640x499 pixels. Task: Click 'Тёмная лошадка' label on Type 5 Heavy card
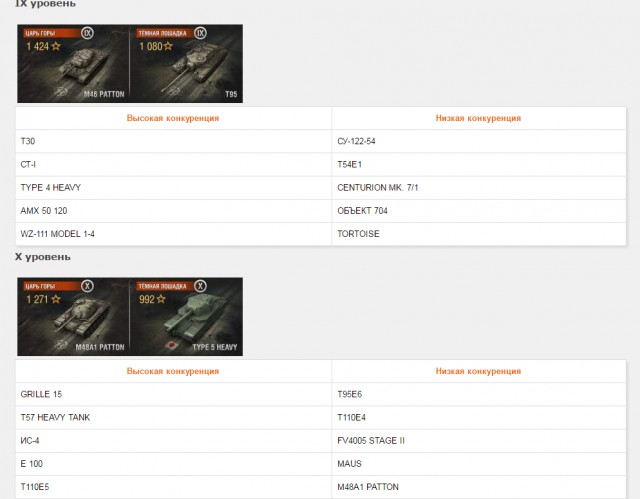click(x=162, y=286)
